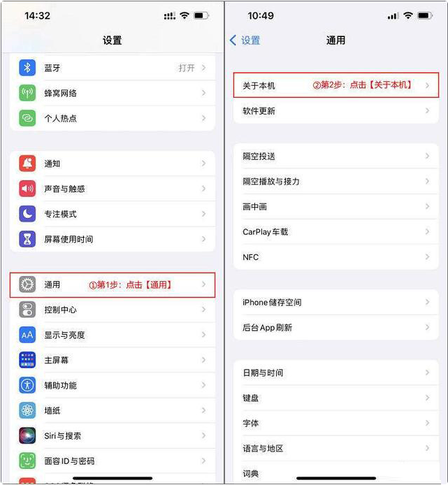Tap the Control Center toggles icon

point(27,310)
